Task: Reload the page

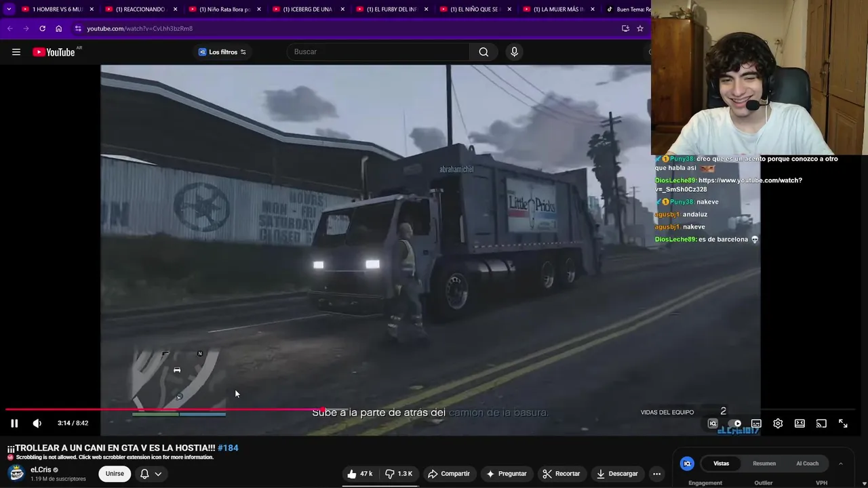Action: click(x=42, y=28)
